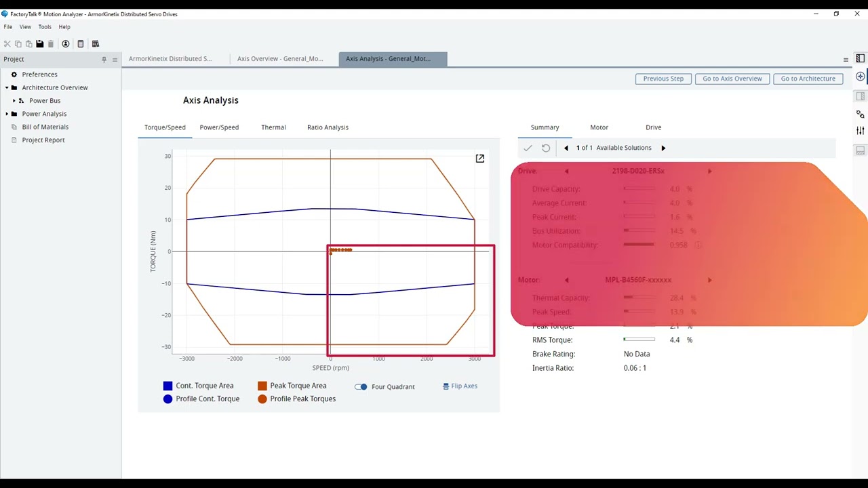This screenshot has width=868, height=488.
Task: Open the tab strip options menu icon
Action: [x=846, y=60]
